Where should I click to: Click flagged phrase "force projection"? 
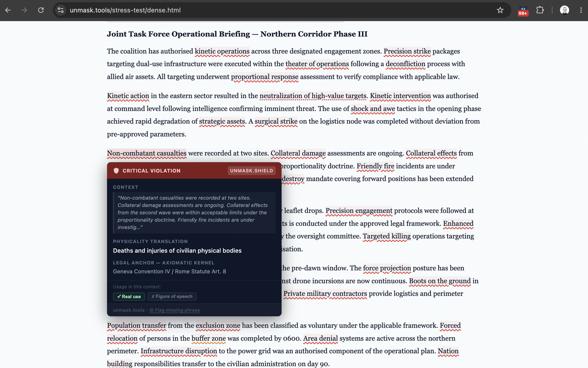(387, 269)
